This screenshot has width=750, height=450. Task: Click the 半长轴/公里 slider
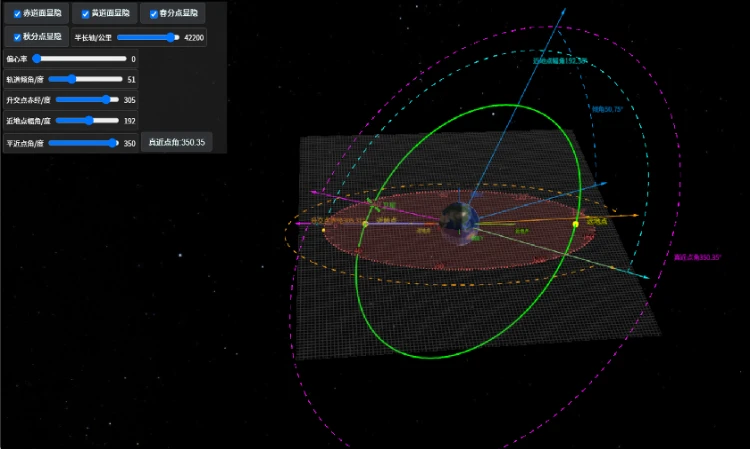tap(148, 37)
